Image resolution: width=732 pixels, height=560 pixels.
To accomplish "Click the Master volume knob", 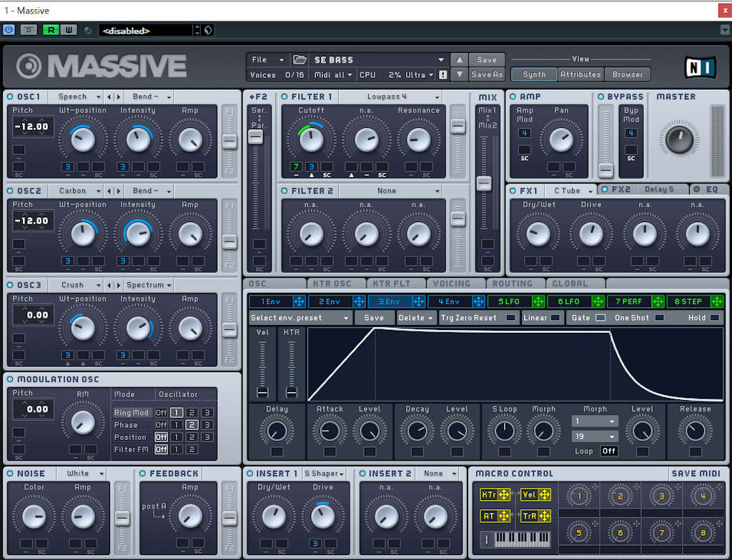I will click(679, 139).
